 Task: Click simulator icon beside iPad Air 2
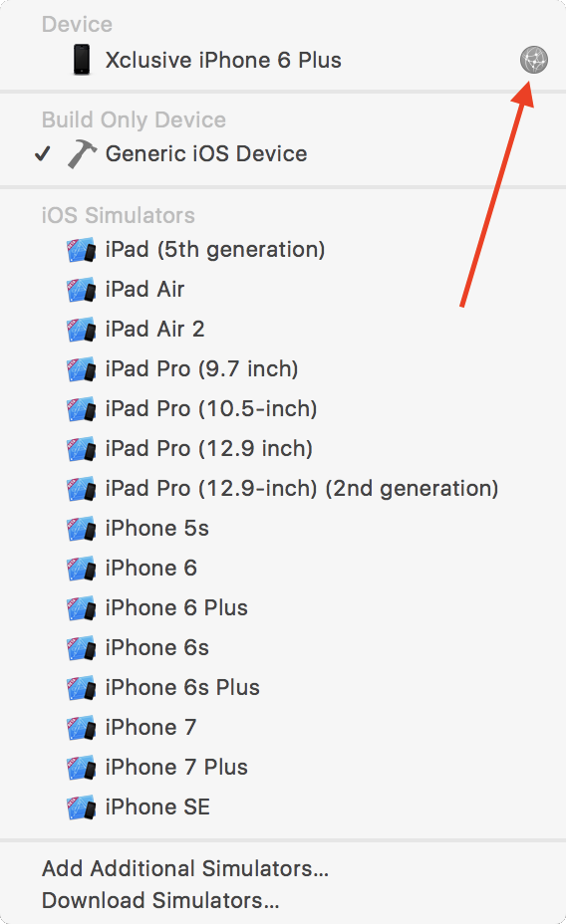tap(81, 330)
